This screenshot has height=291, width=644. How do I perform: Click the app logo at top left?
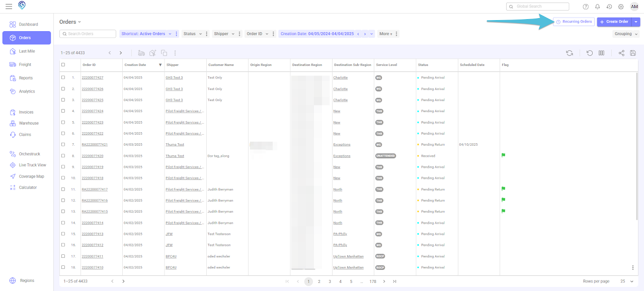tap(22, 6)
